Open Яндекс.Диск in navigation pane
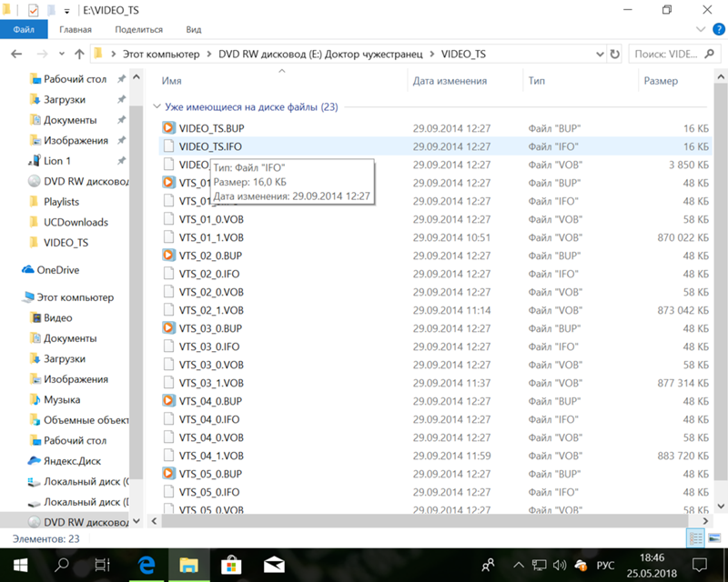This screenshot has height=582, width=728. [72, 460]
